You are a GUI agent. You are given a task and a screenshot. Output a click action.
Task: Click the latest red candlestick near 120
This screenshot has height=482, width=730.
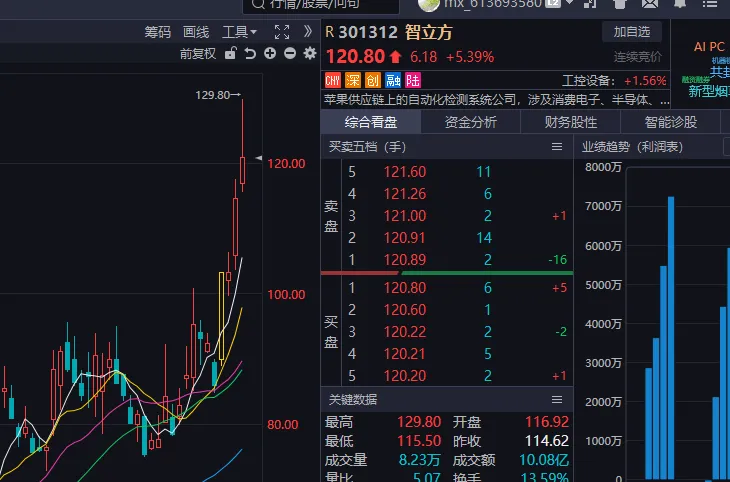pos(243,170)
